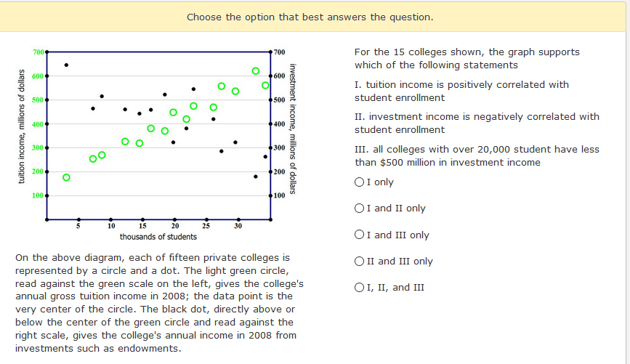Image resolution: width=630 pixels, height=364 pixels.
Task: Click statement II about investment income correlation
Action: [477, 123]
